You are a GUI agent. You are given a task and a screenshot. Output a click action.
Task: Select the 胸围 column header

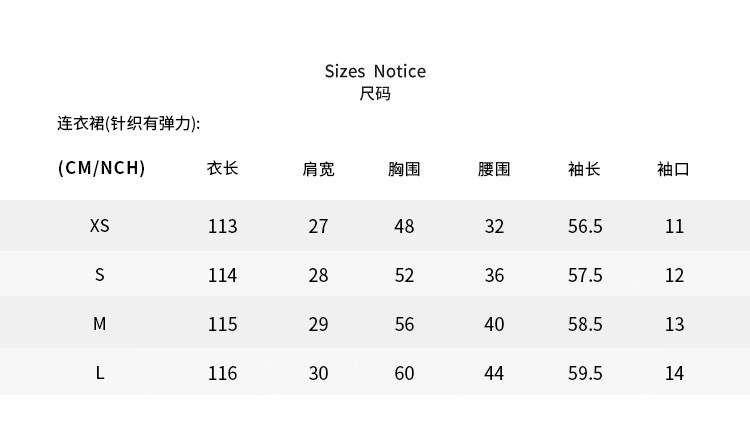pyautogui.click(x=404, y=169)
